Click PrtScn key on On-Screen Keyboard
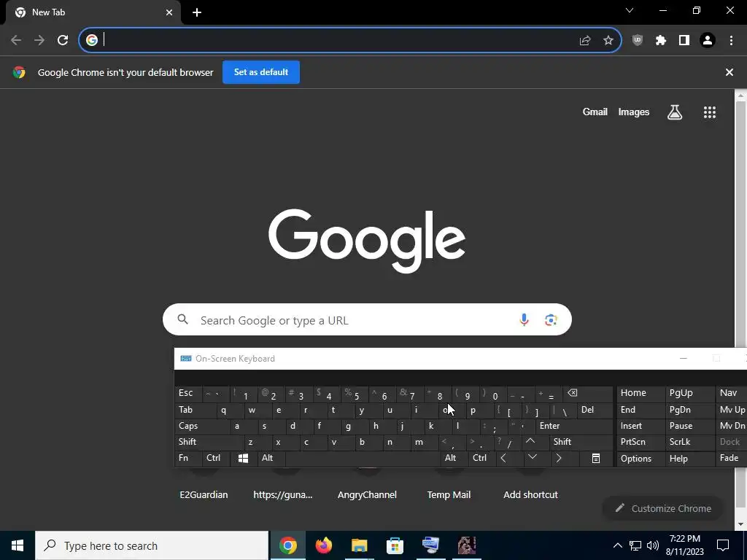This screenshot has width=747, height=560. [640, 442]
